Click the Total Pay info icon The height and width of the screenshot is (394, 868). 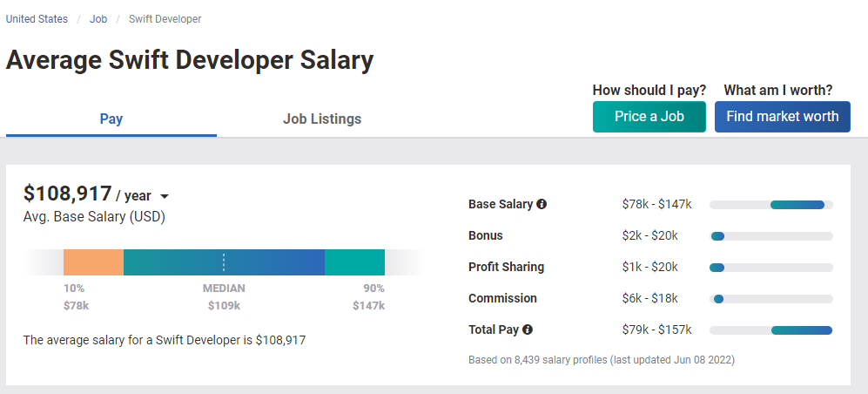pos(528,329)
